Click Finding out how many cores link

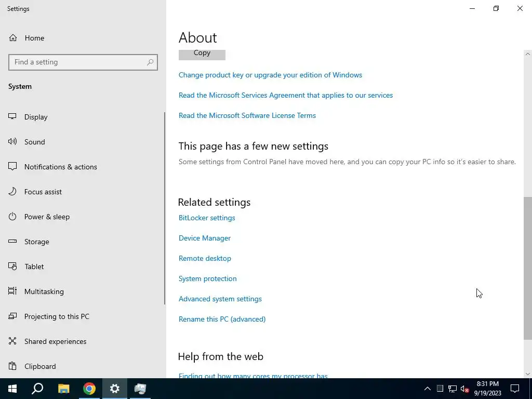tap(253, 375)
